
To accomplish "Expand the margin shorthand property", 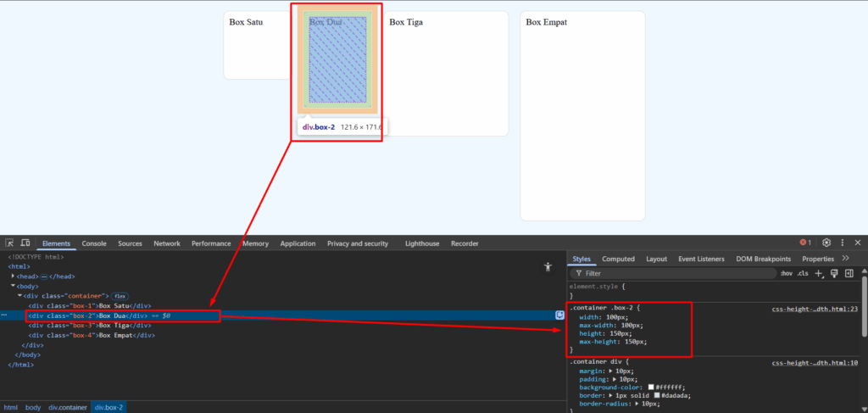I will tap(610, 371).
